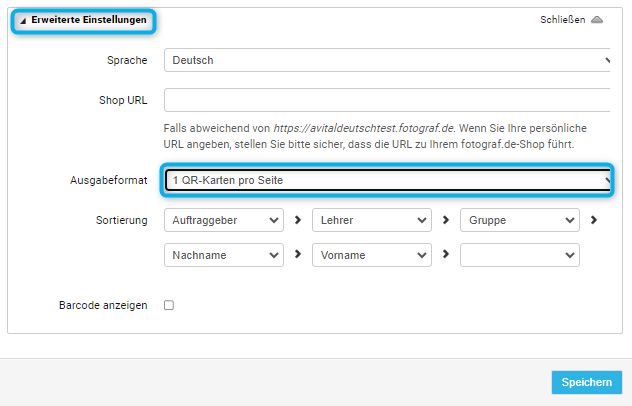Open the Nachname sorting dropdown
The height and width of the screenshot is (406, 632).
(224, 255)
